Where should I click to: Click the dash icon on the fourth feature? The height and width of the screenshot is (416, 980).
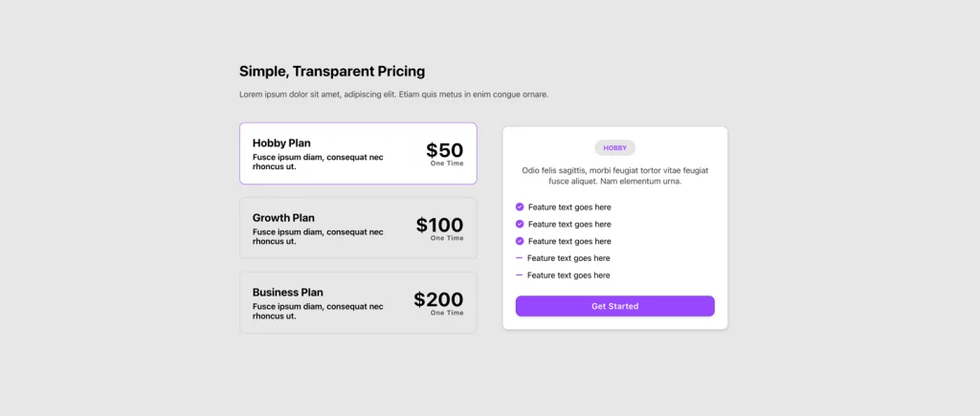[520, 258]
